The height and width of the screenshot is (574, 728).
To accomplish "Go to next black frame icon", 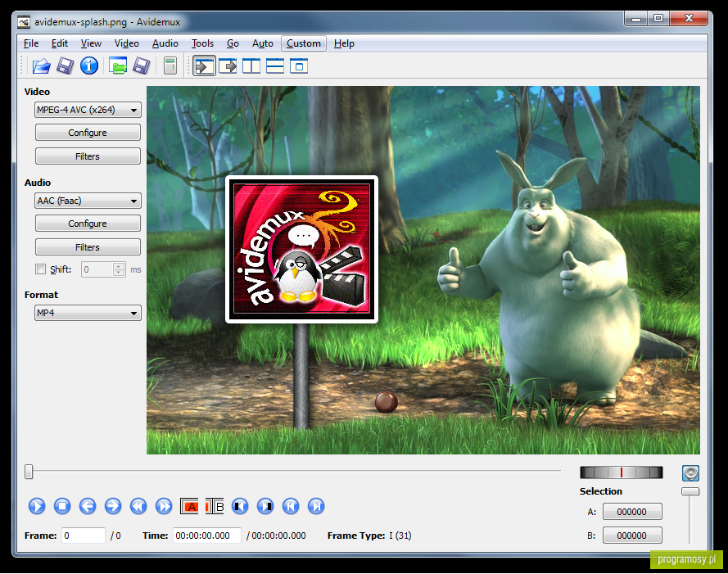I will [265, 506].
